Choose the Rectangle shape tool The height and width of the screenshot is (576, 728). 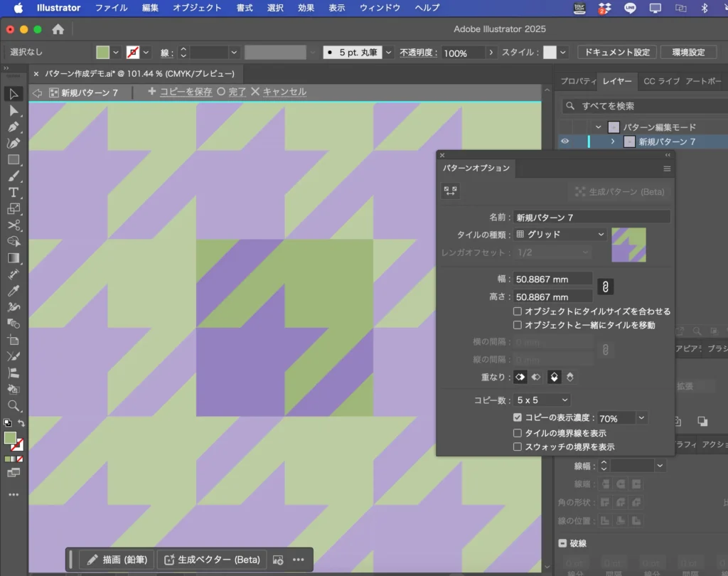pyautogui.click(x=14, y=159)
